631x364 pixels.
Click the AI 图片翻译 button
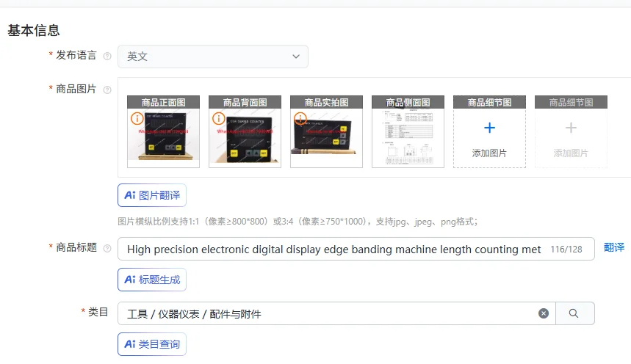152,195
